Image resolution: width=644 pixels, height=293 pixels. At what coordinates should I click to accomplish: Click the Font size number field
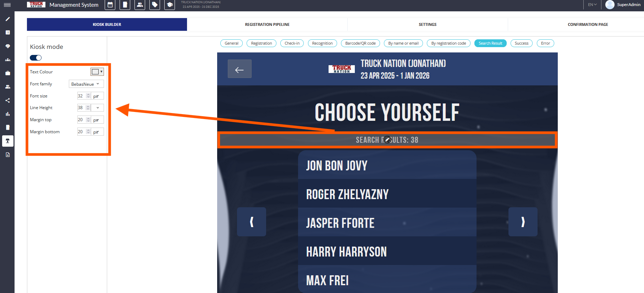click(x=82, y=96)
